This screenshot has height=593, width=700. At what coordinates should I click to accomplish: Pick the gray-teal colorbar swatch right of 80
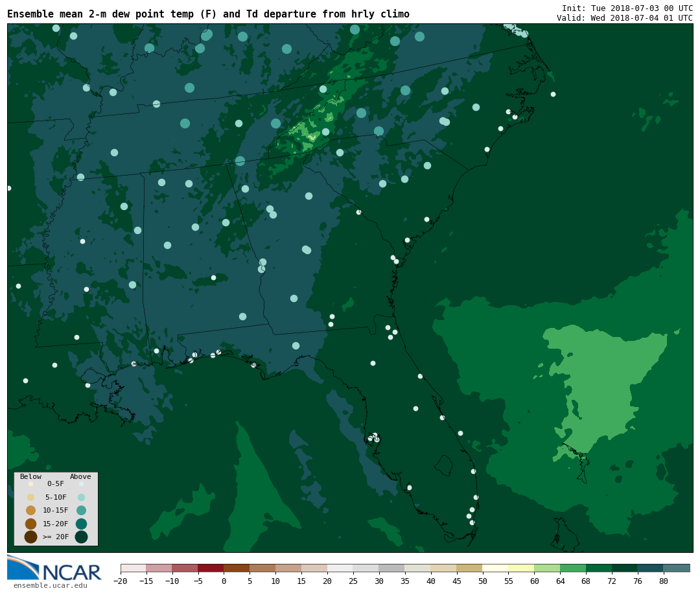click(677, 568)
